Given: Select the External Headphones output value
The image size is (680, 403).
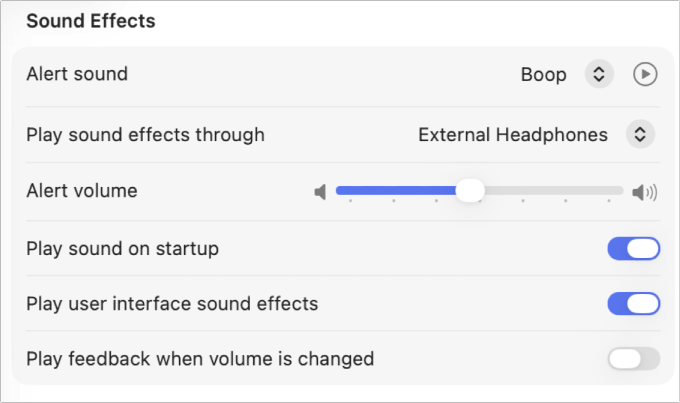Looking at the screenshot, I should tap(512, 134).
